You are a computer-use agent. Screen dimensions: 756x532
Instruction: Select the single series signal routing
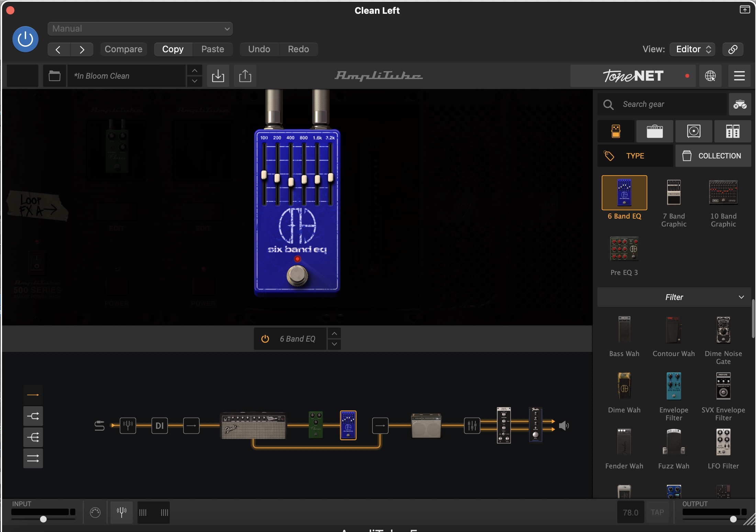pyautogui.click(x=33, y=395)
